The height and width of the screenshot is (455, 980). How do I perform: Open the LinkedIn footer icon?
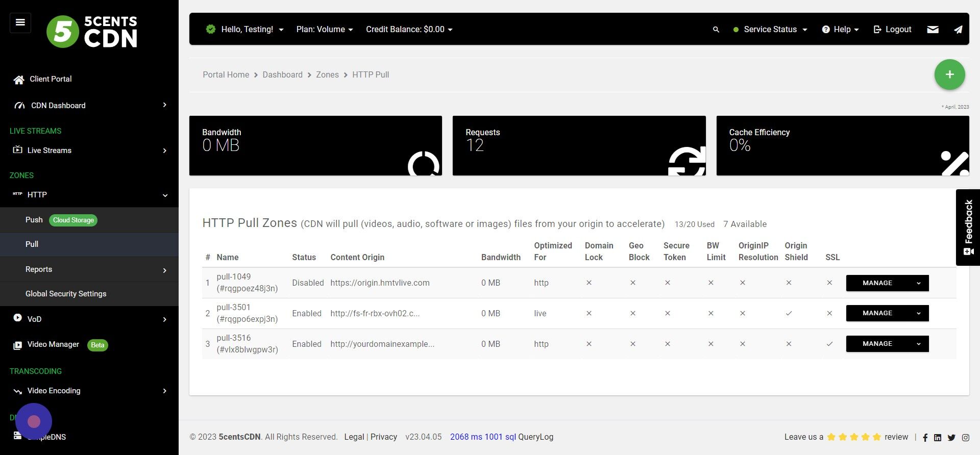point(938,438)
